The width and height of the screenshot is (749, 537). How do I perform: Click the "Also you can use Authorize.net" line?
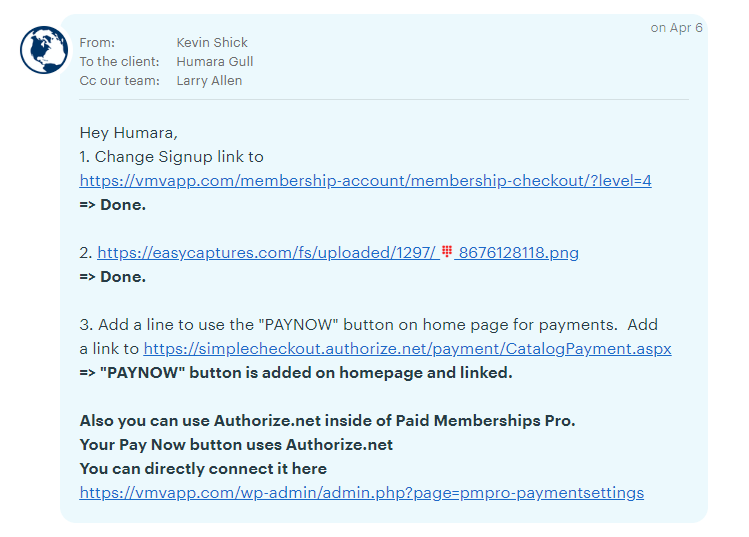(x=327, y=421)
